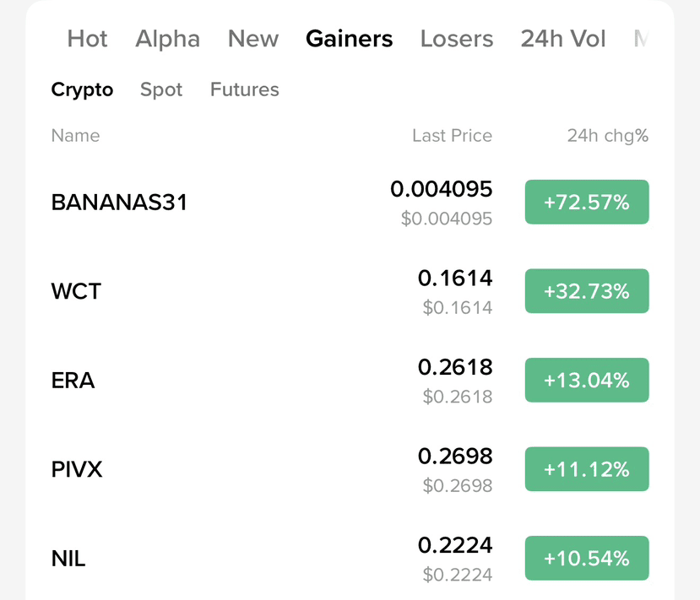Open the PIVX coin row

click(350, 469)
